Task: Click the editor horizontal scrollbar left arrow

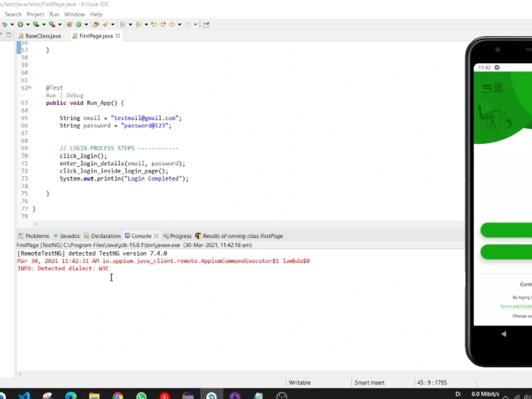Action: point(35,223)
